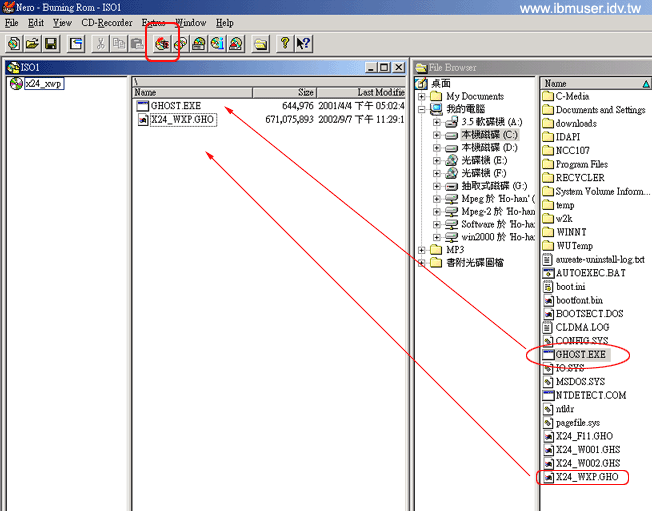Click the Copy toolbar icon

point(119,44)
